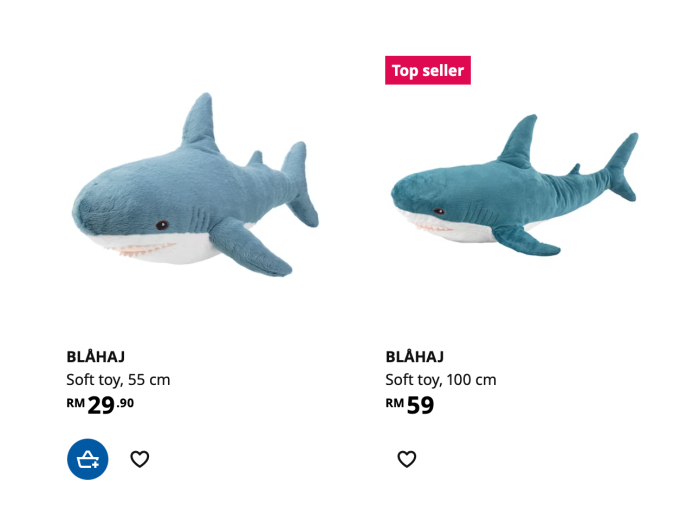
Task: Save the 100 cm BLÅHAJ to wishlist
Action: click(x=407, y=459)
